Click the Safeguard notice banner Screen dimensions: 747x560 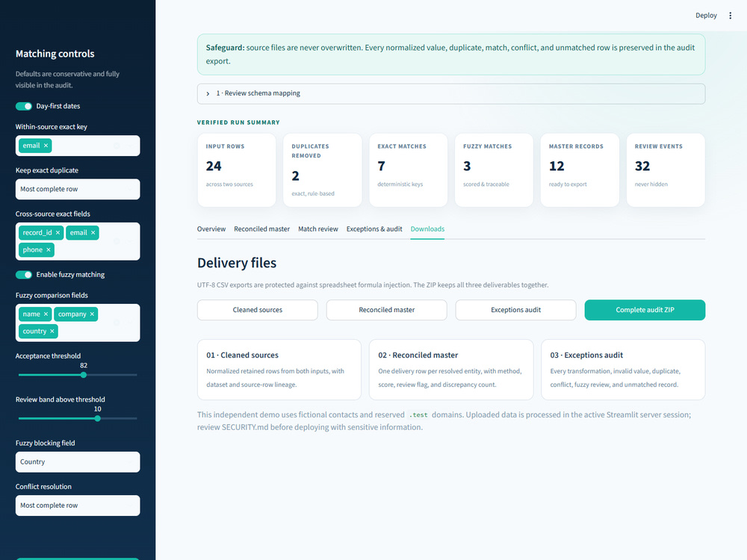point(450,55)
